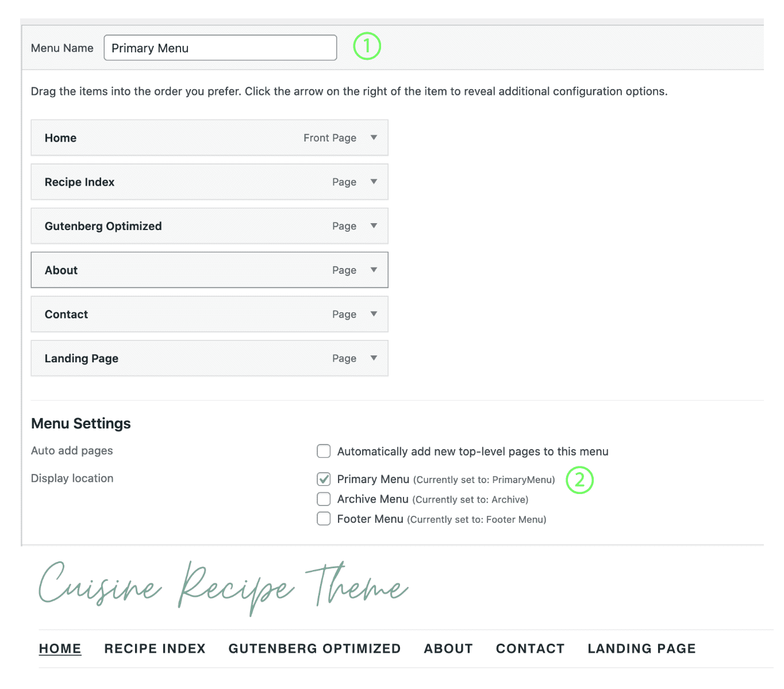
Task: Go to the CONTACT page via navigation
Action: (x=529, y=648)
